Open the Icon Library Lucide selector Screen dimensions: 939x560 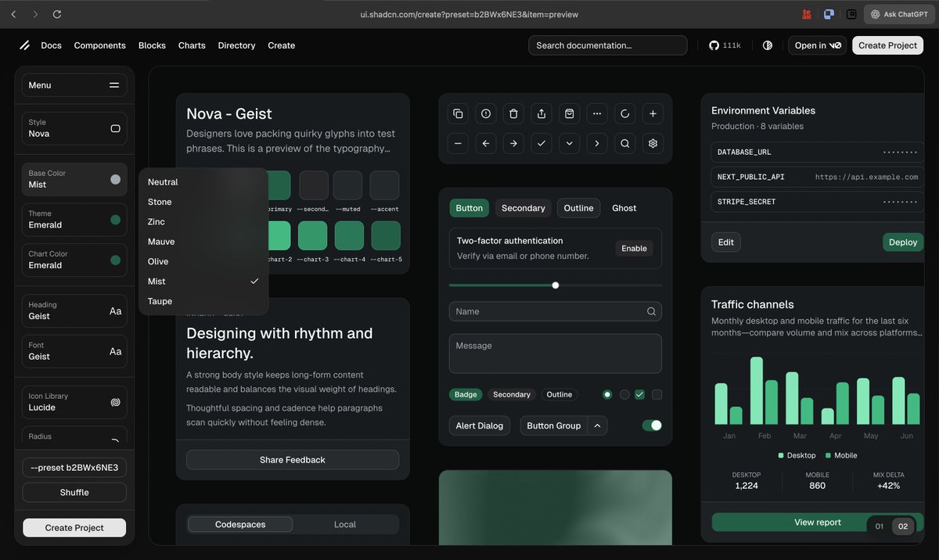74,402
